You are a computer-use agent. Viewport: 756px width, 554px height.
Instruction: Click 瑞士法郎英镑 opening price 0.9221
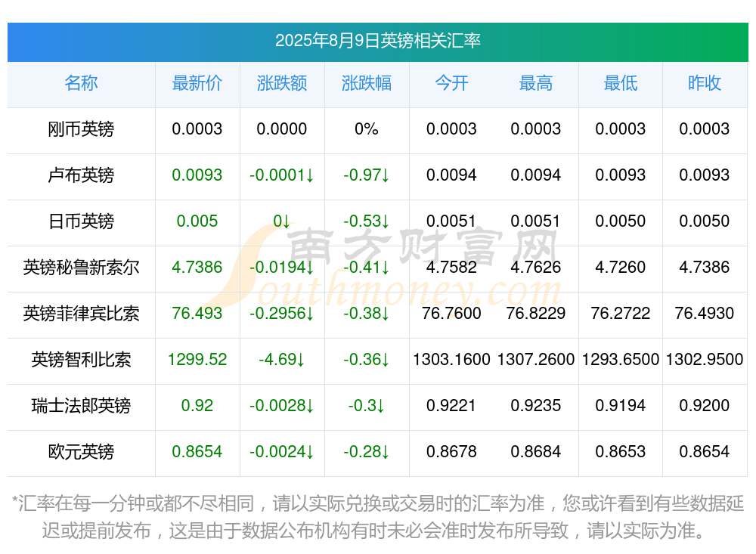tap(451, 406)
